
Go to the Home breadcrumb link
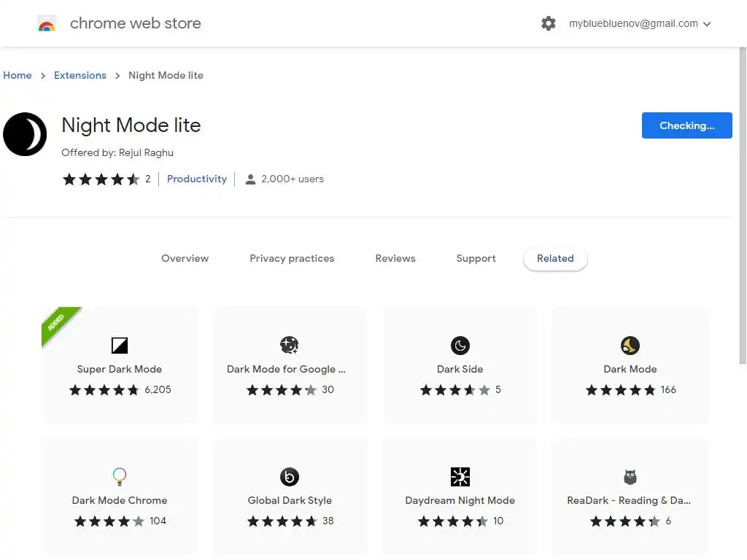click(x=18, y=75)
